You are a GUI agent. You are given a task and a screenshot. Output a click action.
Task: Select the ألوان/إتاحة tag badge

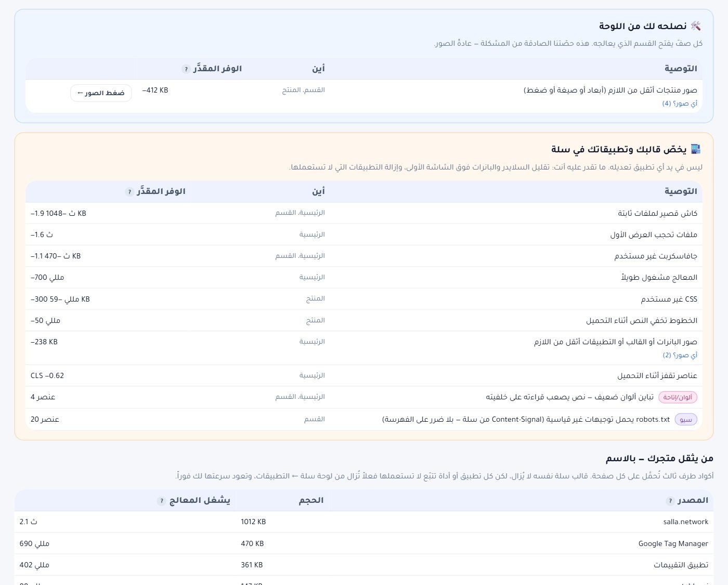click(x=678, y=397)
